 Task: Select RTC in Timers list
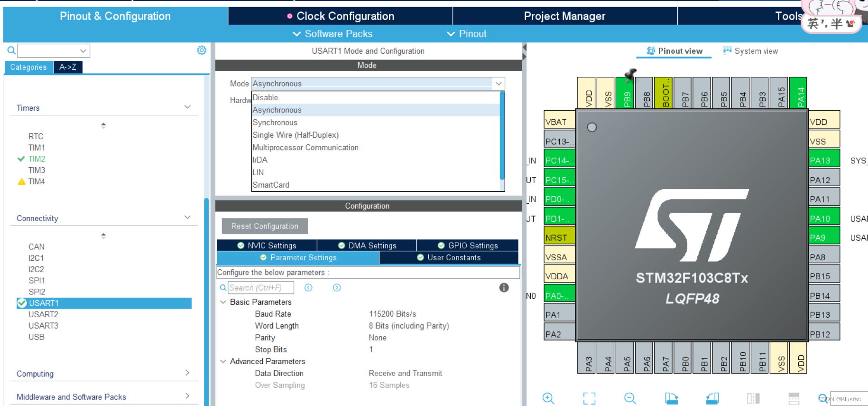[x=36, y=136]
